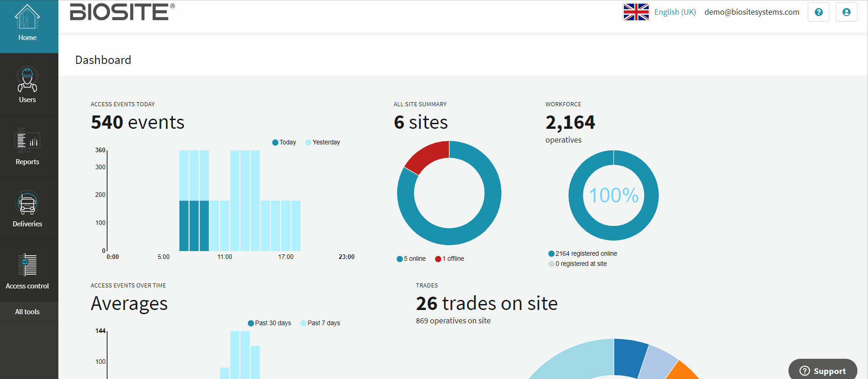Click the 23:00 axis label

347,257
